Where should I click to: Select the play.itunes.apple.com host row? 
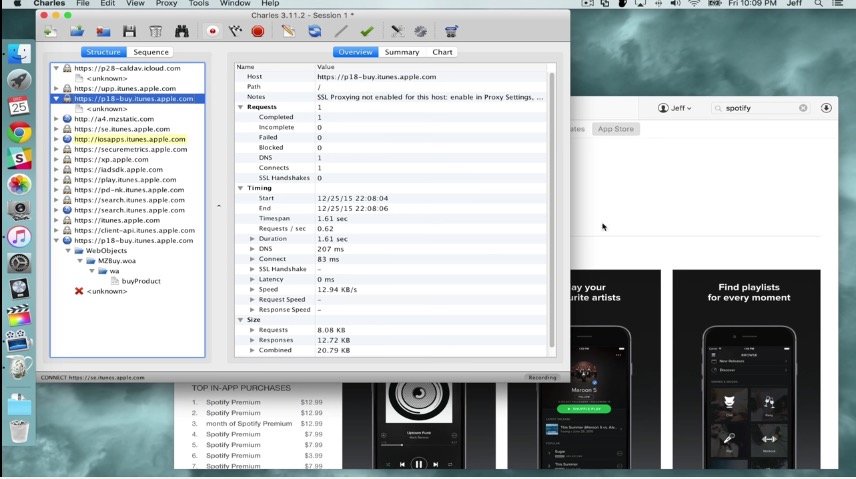pyautogui.click(x=125, y=180)
